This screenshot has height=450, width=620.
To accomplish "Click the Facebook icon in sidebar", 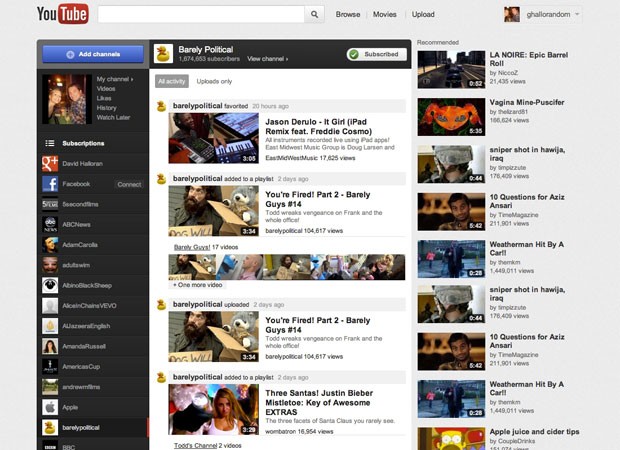I will tap(49, 184).
